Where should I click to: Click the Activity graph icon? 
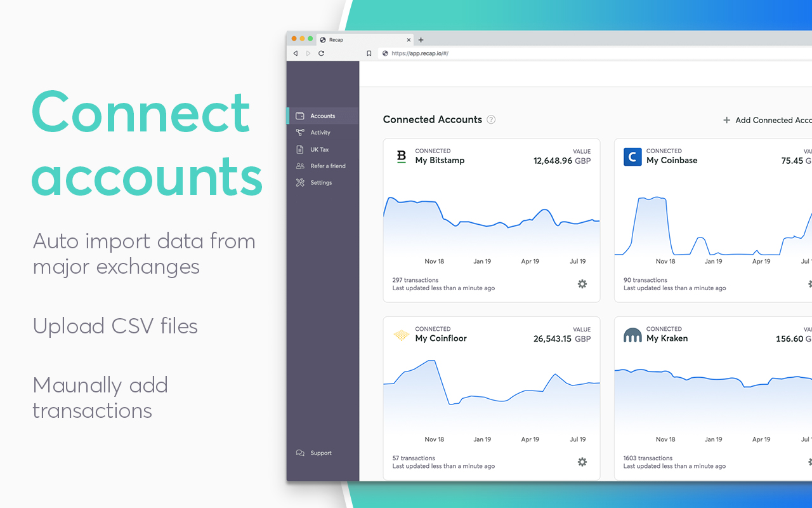click(x=300, y=133)
